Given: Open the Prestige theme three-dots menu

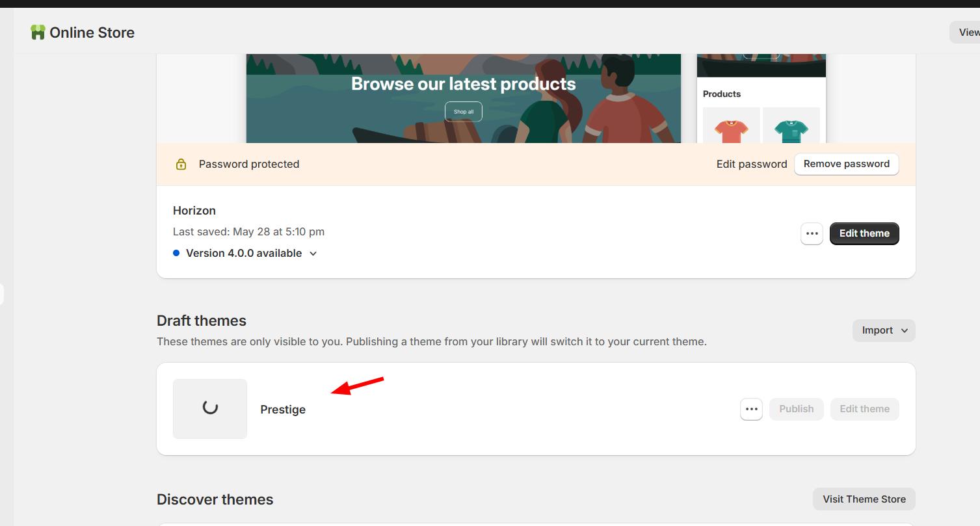Looking at the screenshot, I should [751, 409].
